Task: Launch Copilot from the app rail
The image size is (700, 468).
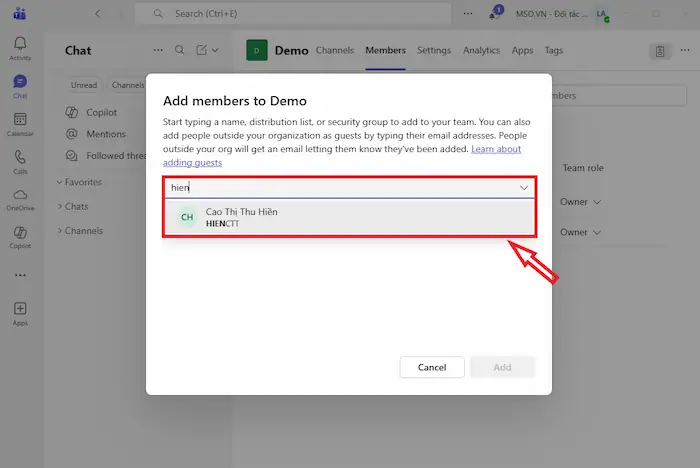Action: 20,236
